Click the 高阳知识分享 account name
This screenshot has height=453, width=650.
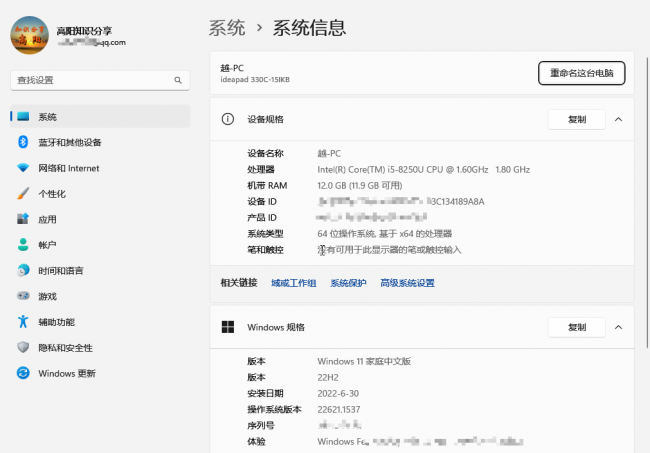point(84,31)
